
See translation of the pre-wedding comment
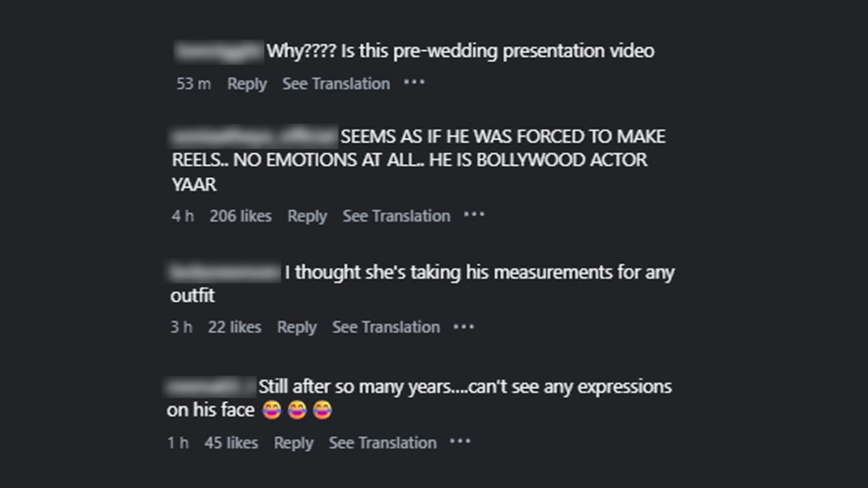pos(336,84)
